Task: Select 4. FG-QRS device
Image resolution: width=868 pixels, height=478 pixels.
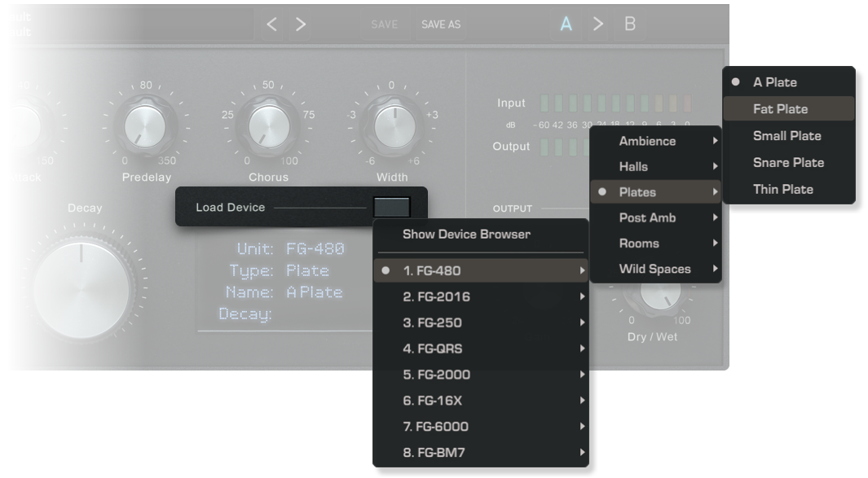Action: [480, 349]
